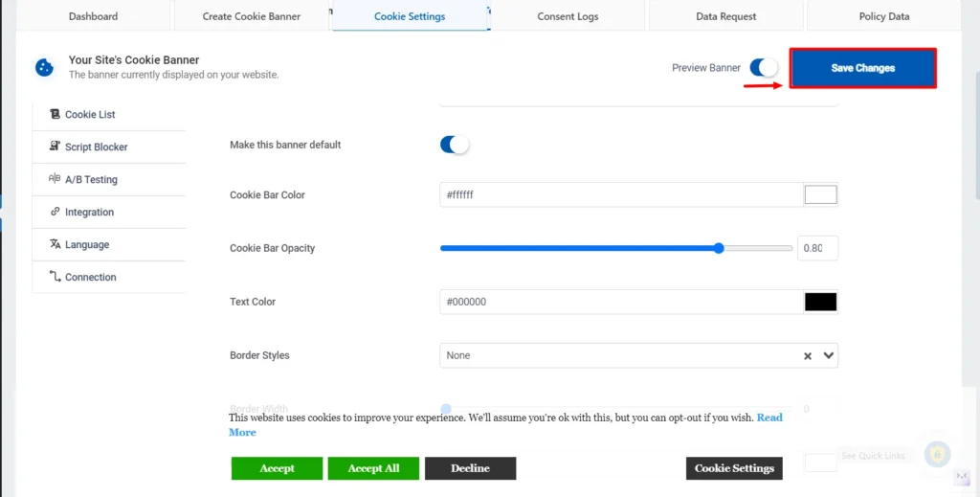Disable Make this banner default switch
Viewport: 980px width, 497px height.
tap(455, 145)
